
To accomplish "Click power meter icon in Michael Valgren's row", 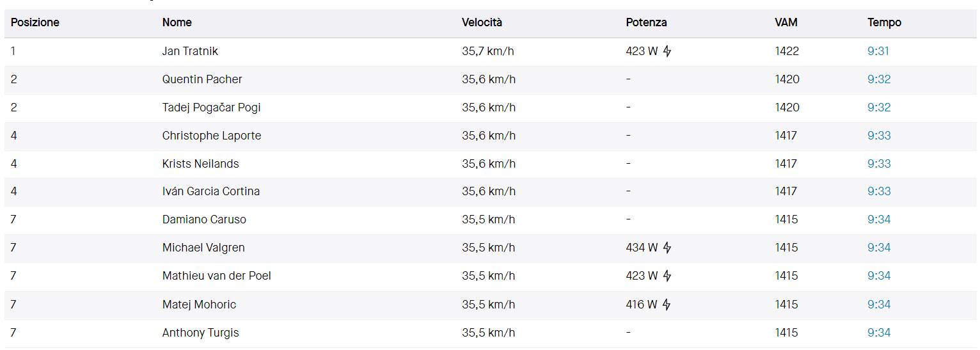I will coord(667,248).
